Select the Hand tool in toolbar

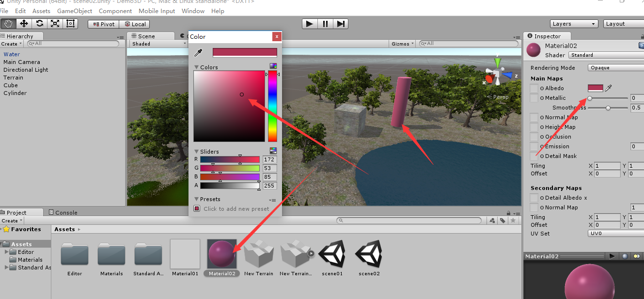8,23
